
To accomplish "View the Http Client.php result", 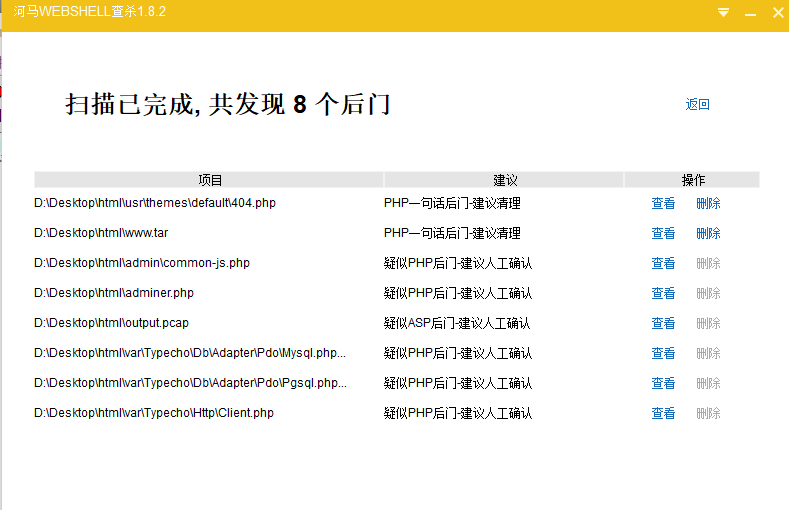I will (x=663, y=413).
